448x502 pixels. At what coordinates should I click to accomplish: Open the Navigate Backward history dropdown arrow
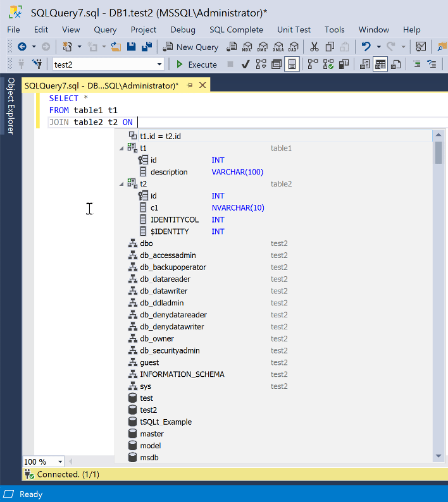(x=34, y=47)
